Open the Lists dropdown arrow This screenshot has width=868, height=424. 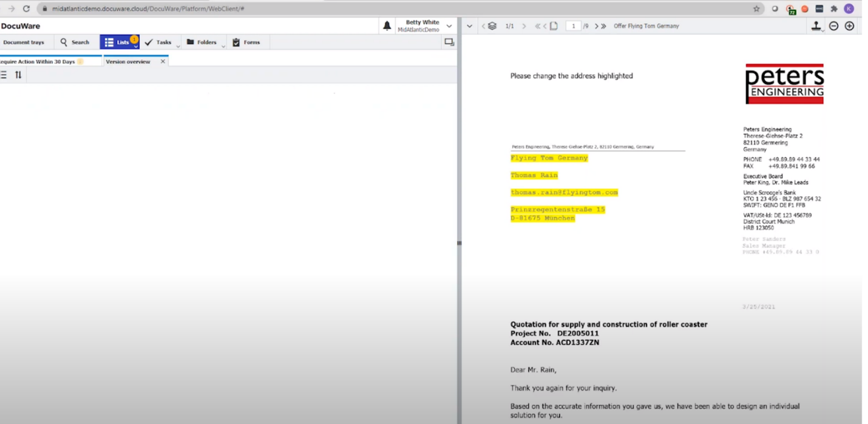tap(135, 46)
